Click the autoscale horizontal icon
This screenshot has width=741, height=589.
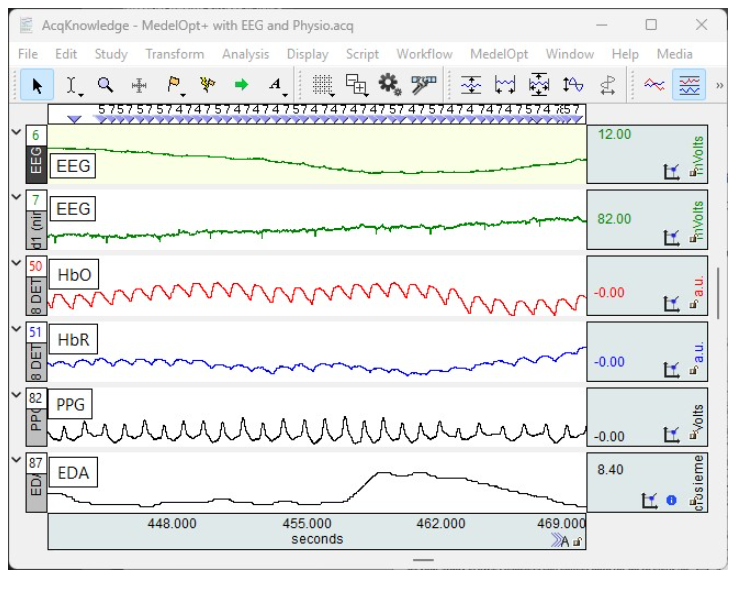click(x=505, y=86)
